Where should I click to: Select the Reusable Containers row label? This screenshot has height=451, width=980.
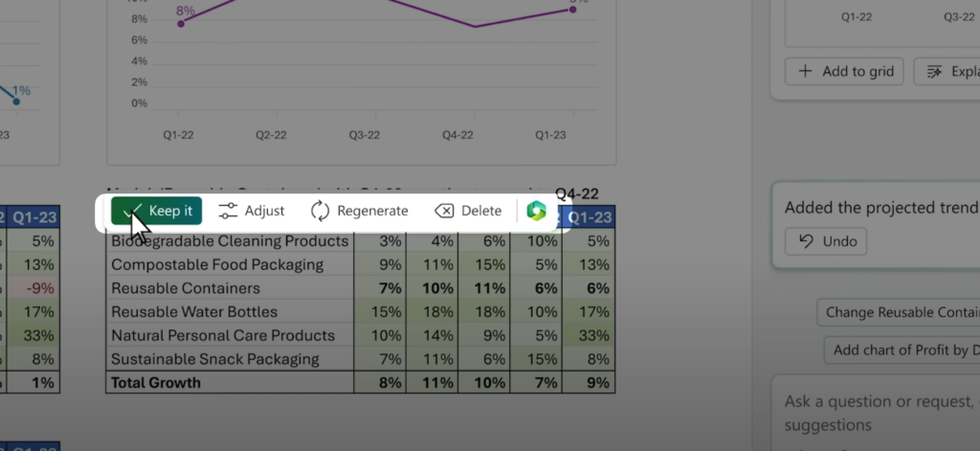(185, 288)
